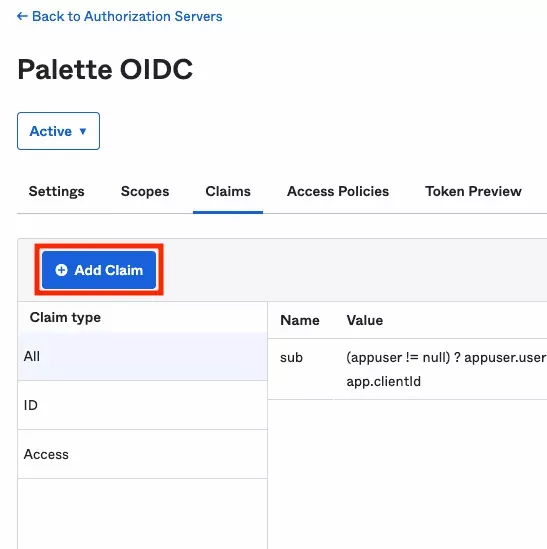Open the Access Policies tab
The height and width of the screenshot is (549, 547).
(338, 192)
